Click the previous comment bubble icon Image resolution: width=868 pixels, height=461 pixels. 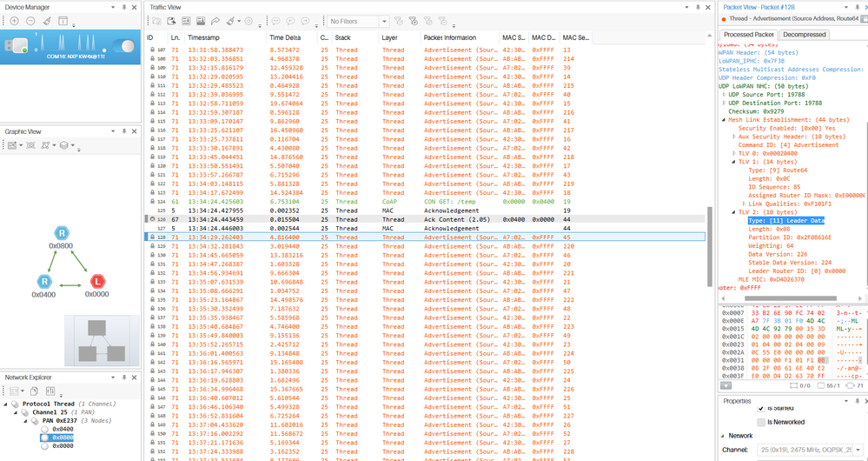(x=290, y=21)
